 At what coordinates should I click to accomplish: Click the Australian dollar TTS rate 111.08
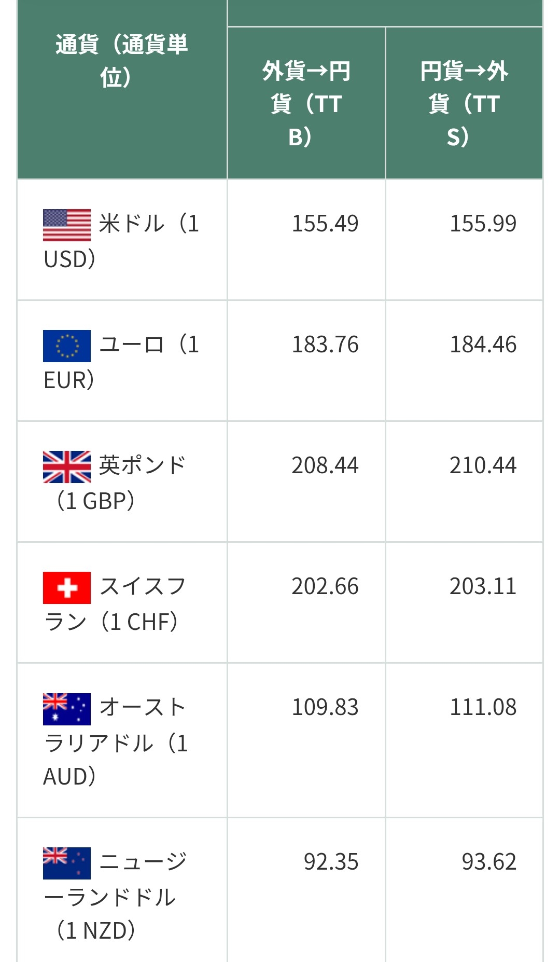pos(483,708)
